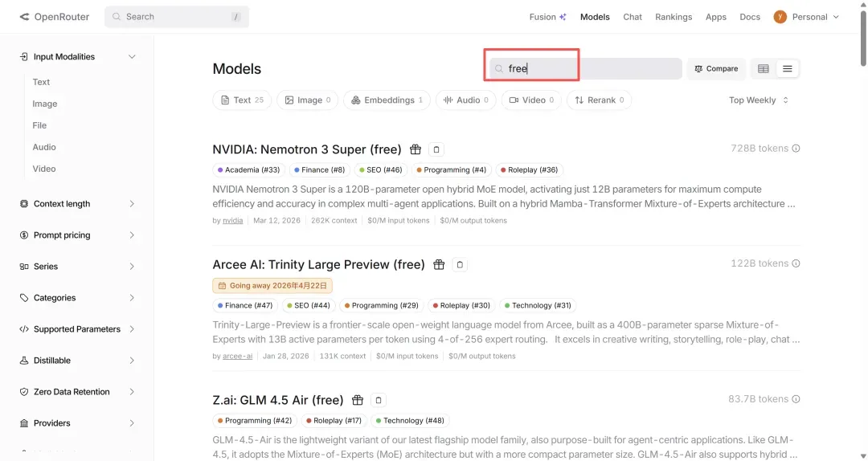This screenshot has height=461, width=868.
Task: Click the Categories tag icon
Action: [24, 298]
